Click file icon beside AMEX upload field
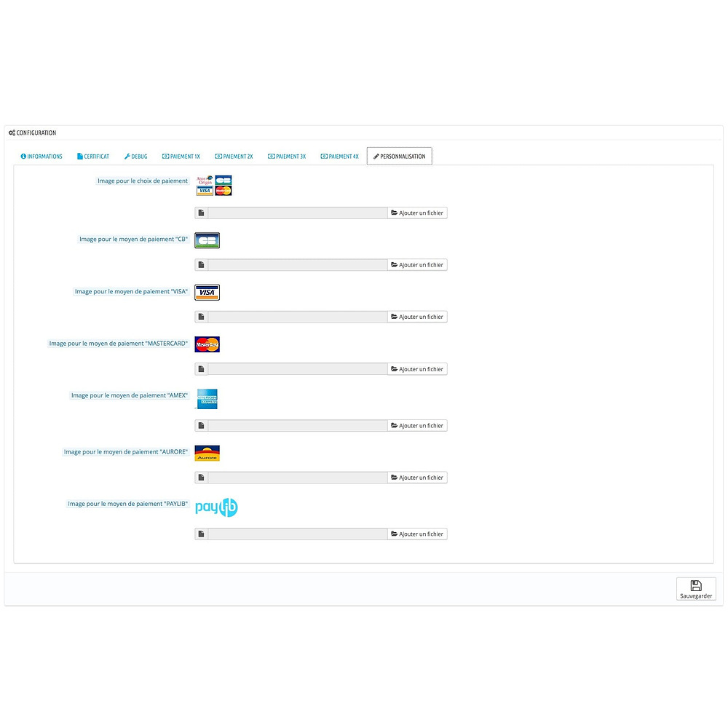This screenshot has height=728, width=728. (201, 426)
